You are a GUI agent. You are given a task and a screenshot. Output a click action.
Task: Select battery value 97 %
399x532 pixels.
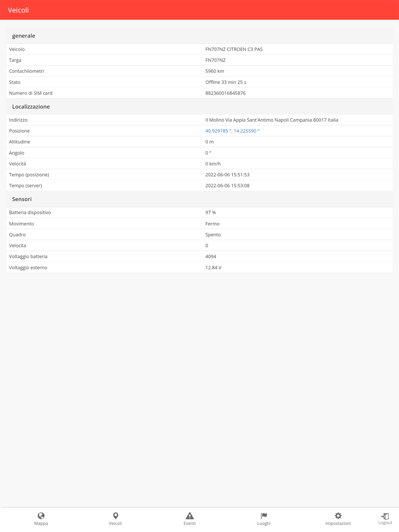pyautogui.click(x=211, y=213)
